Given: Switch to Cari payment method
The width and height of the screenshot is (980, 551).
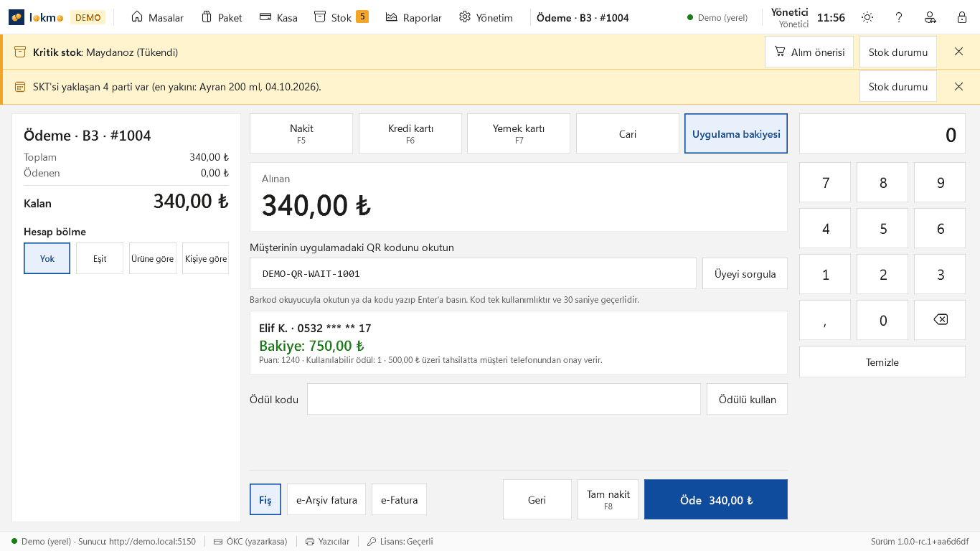Looking at the screenshot, I should [x=628, y=133].
